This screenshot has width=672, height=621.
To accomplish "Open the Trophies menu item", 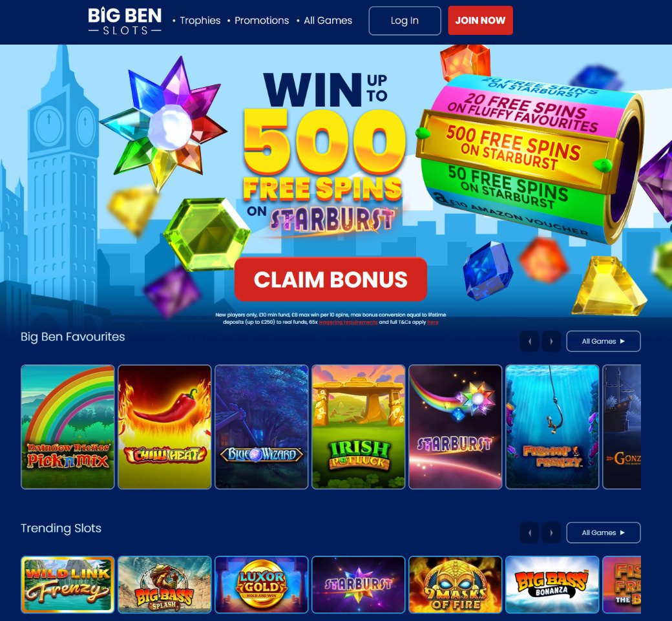I will (x=200, y=21).
